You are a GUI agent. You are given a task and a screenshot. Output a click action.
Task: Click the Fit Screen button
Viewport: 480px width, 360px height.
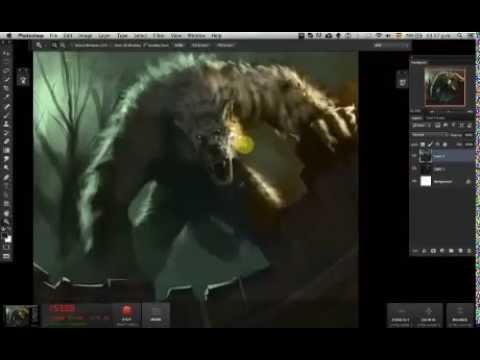pos(200,45)
